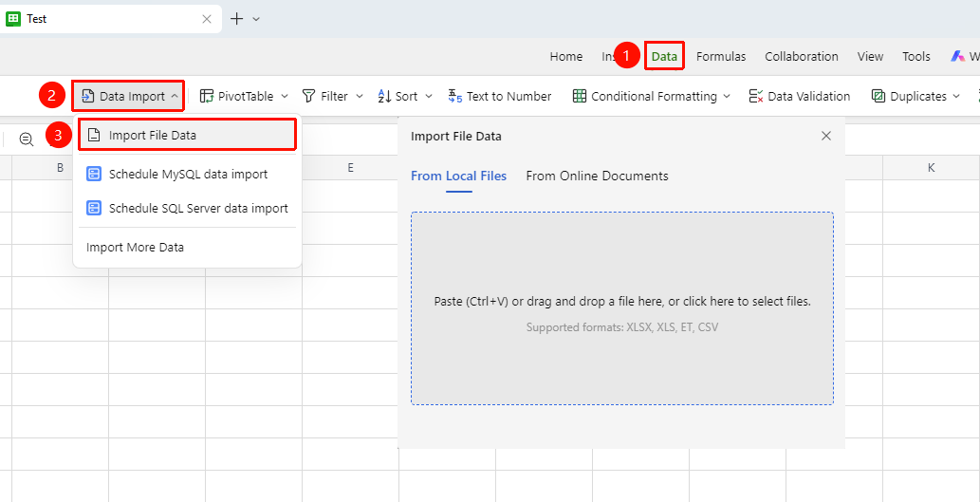Expand the Sort dropdown arrow
This screenshot has height=502, width=980.
point(429,96)
